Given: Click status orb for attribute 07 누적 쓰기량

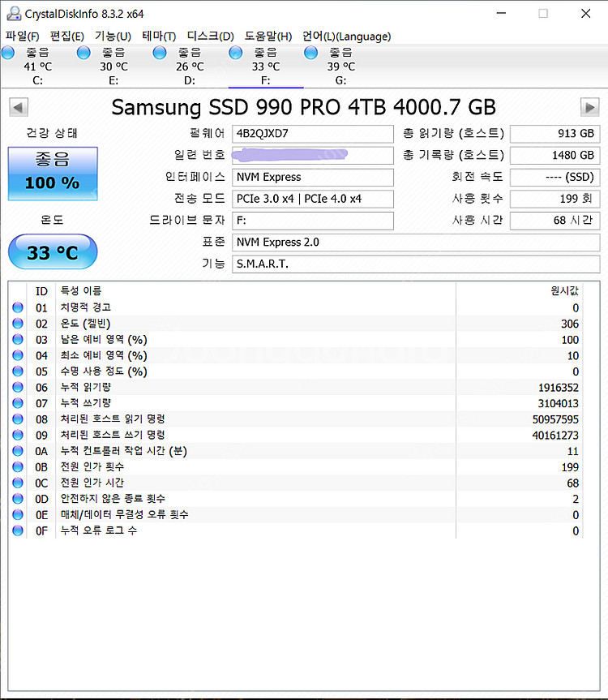Looking at the screenshot, I should coord(18,403).
